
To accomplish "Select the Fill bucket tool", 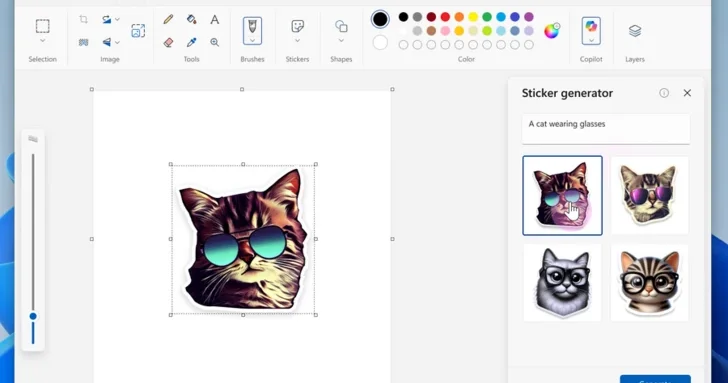I will coord(191,19).
